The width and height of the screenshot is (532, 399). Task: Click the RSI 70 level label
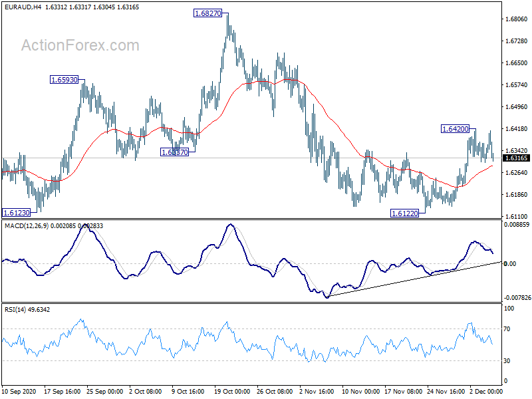(507, 329)
